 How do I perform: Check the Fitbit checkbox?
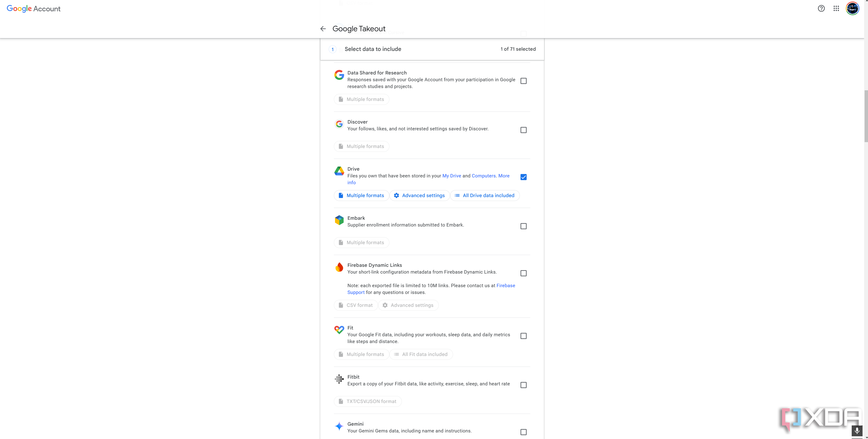coord(523,385)
